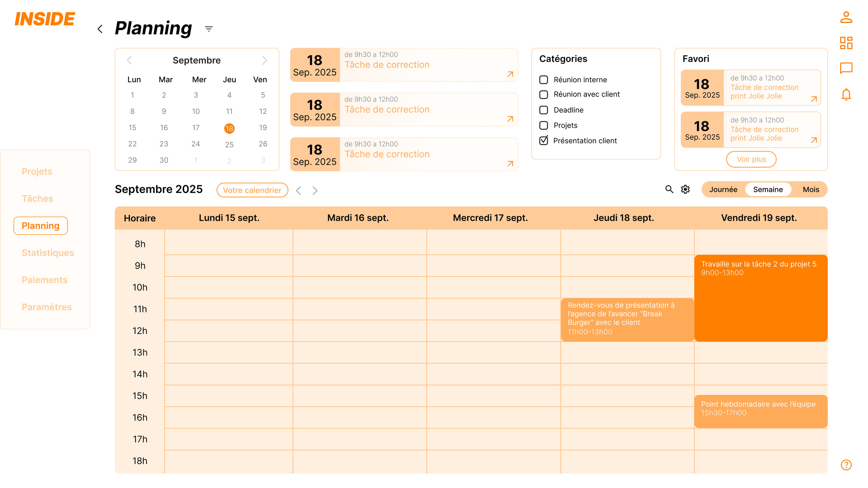Open the user profile icon
The height and width of the screenshot is (488, 868).
(846, 17)
